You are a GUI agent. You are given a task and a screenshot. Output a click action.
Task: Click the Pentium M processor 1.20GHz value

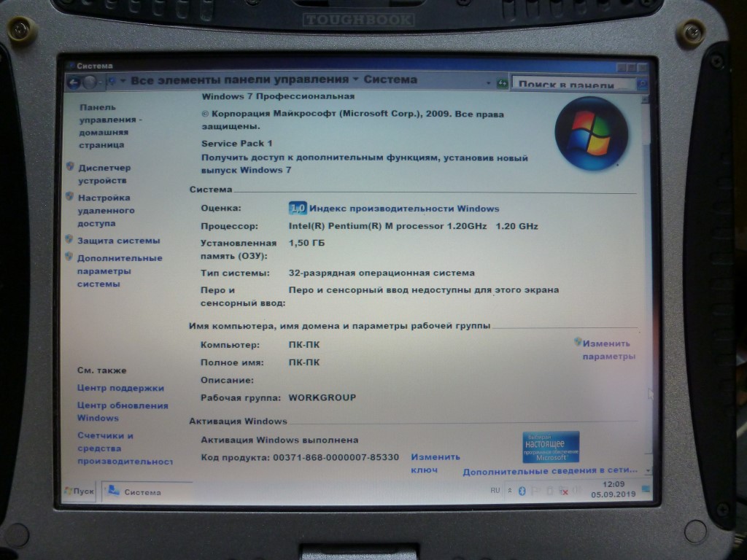coord(413,226)
